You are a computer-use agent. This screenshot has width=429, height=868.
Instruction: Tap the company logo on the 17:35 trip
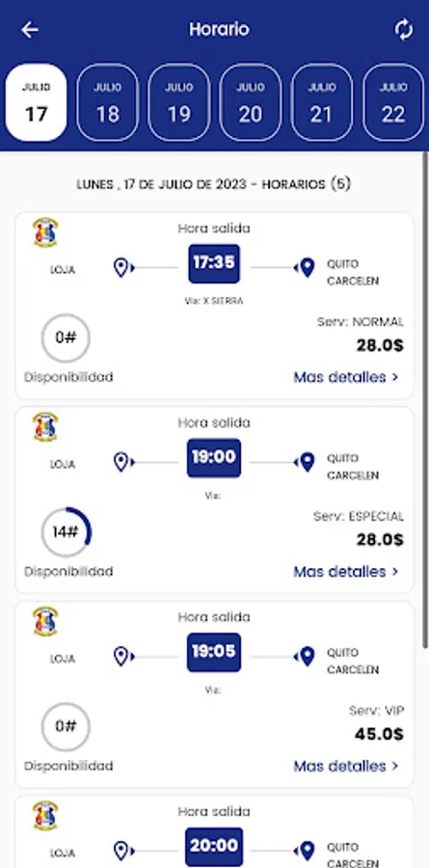(45, 232)
